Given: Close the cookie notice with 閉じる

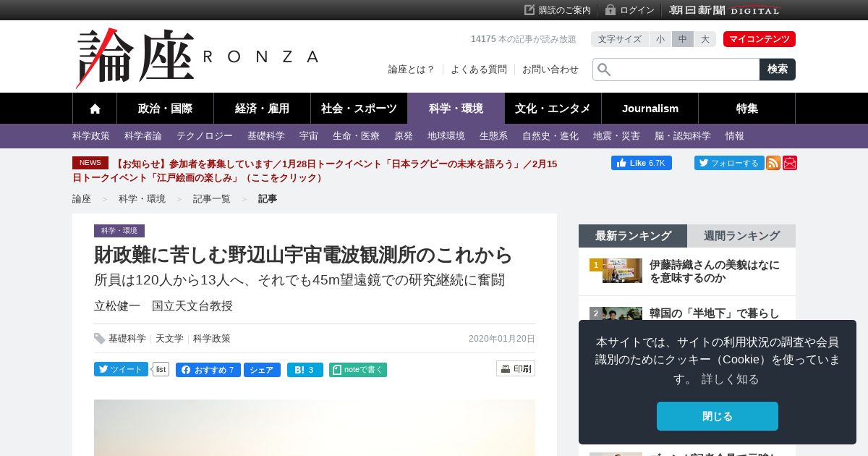Looking at the screenshot, I should pyautogui.click(x=718, y=416).
